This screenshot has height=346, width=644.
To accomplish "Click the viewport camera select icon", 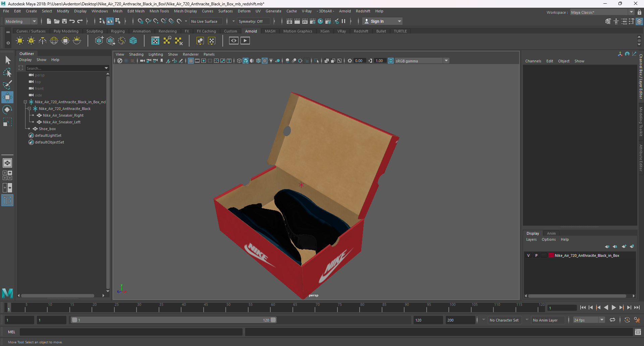I will pos(143,61).
